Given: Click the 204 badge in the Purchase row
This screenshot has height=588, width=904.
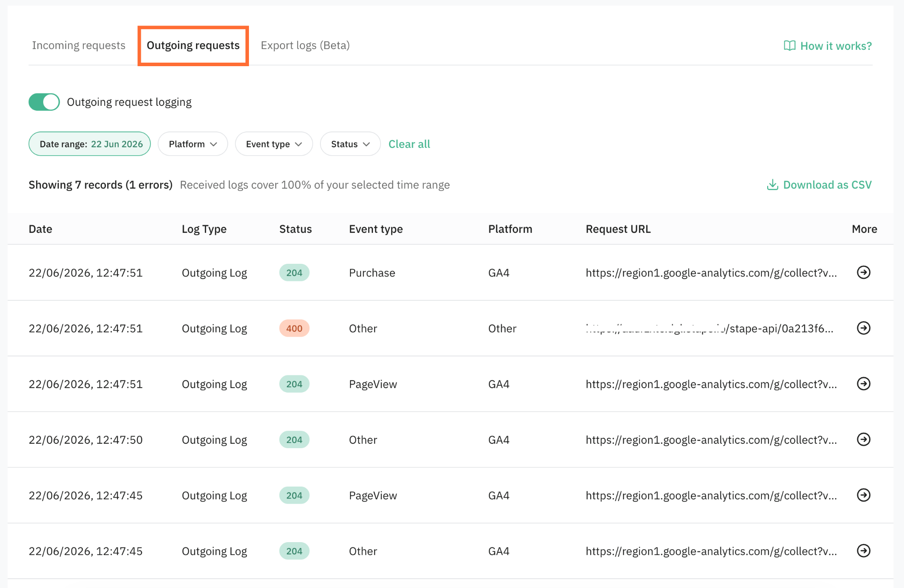Looking at the screenshot, I should (x=294, y=273).
